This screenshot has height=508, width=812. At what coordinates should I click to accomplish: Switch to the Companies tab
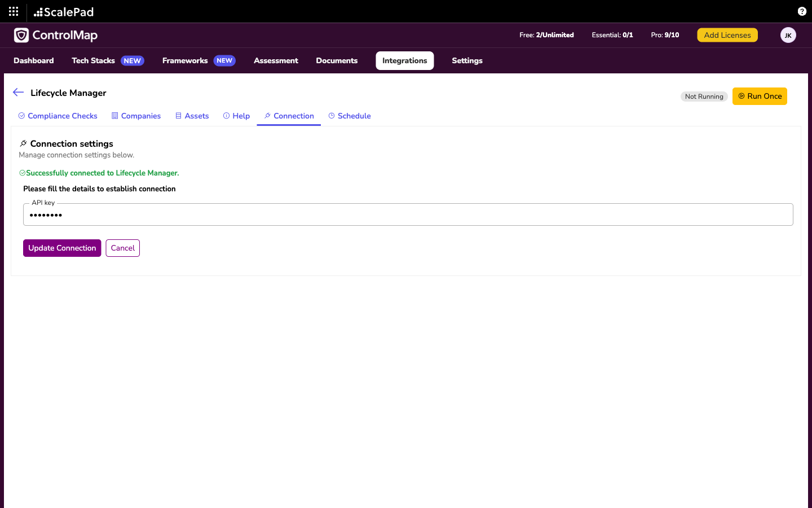pyautogui.click(x=136, y=116)
